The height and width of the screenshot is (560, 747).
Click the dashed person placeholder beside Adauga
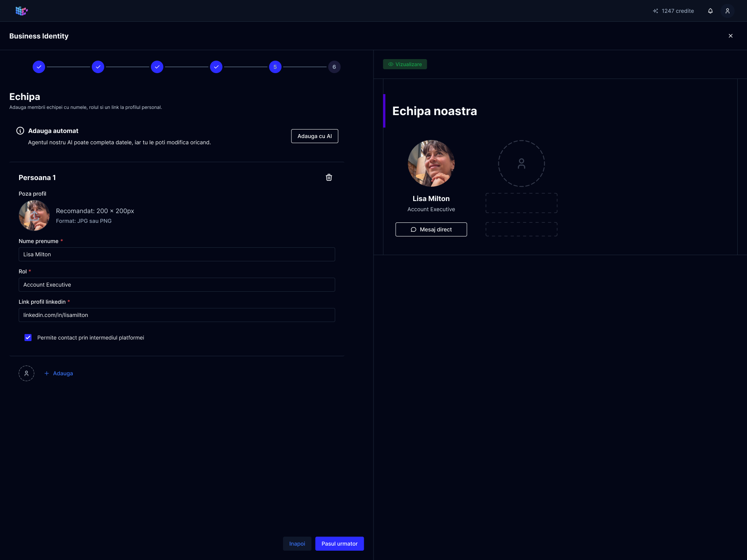click(x=26, y=373)
